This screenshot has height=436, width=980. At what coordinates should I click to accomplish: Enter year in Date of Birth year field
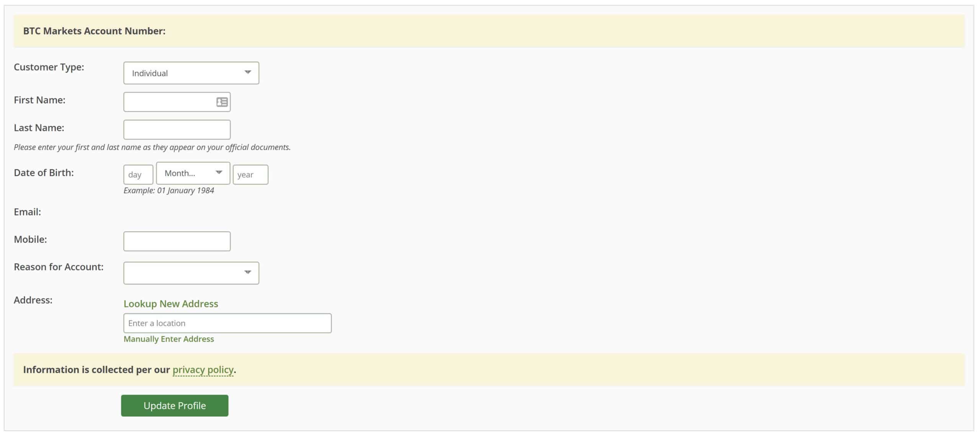(x=251, y=174)
